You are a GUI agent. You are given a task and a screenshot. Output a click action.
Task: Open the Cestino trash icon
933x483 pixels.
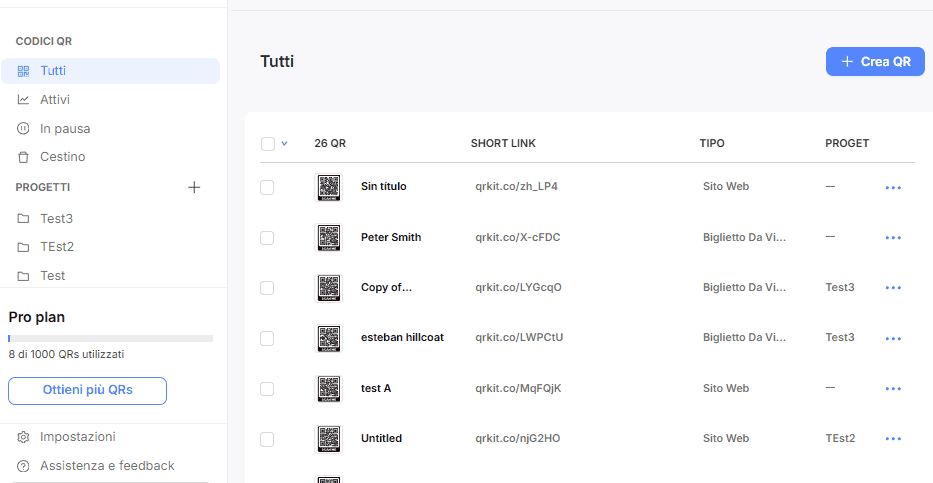(24, 157)
